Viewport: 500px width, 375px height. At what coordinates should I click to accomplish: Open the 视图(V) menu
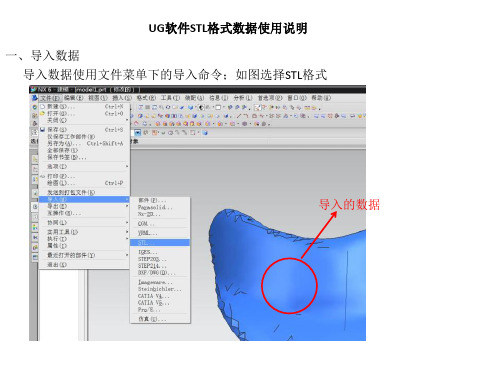(x=98, y=98)
